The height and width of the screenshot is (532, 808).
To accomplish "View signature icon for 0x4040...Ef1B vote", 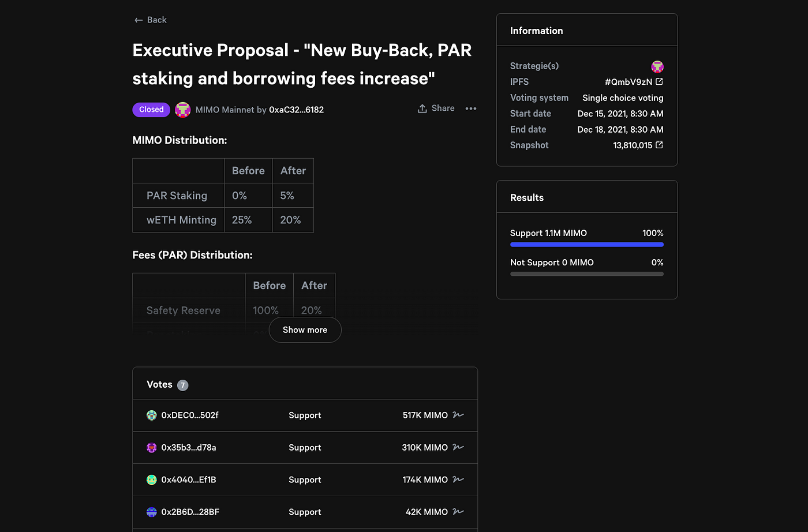I will (458, 479).
